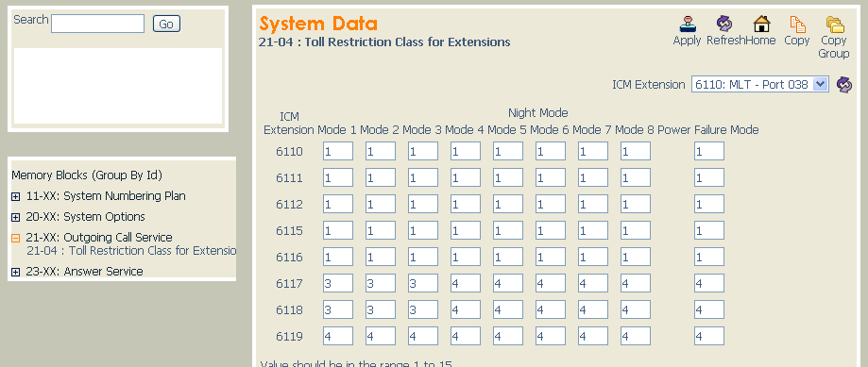Screen dimensions: 868x367
Task: Click the Copy icon
Action: tap(797, 24)
